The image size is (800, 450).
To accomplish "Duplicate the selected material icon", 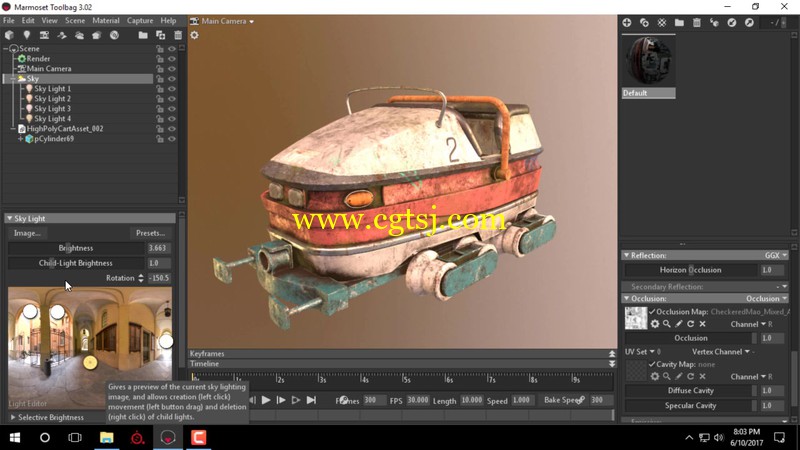I will tap(644, 22).
